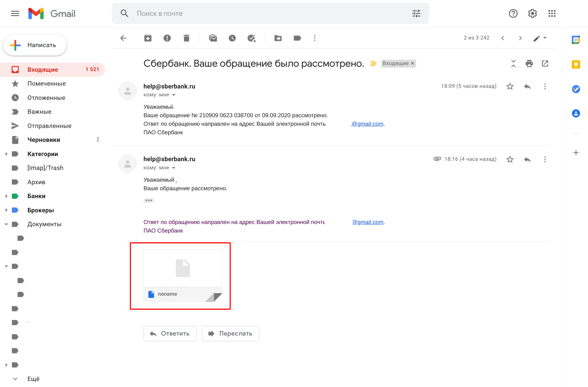Mark conversation as unread
Viewport: 588px width, 387px height.
point(213,38)
